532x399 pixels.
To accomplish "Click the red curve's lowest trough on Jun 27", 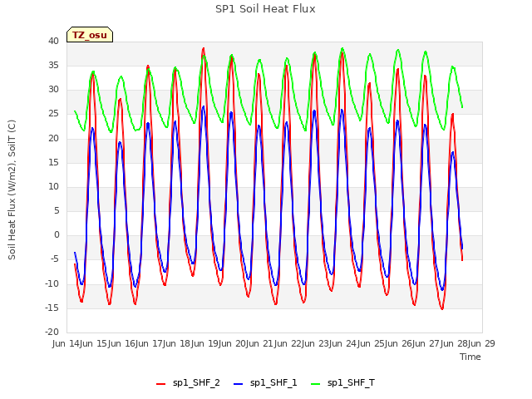I will [441, 308].
